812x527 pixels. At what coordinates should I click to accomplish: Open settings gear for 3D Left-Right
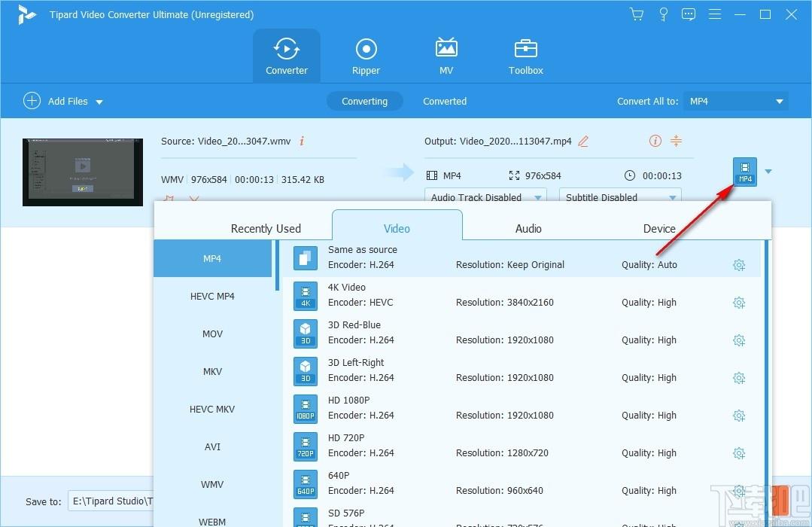739,378
